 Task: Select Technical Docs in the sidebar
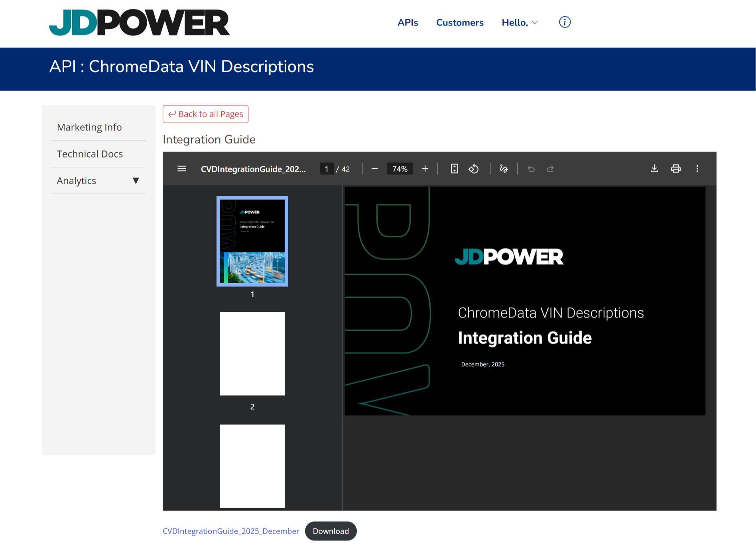[x=90, y=154]
